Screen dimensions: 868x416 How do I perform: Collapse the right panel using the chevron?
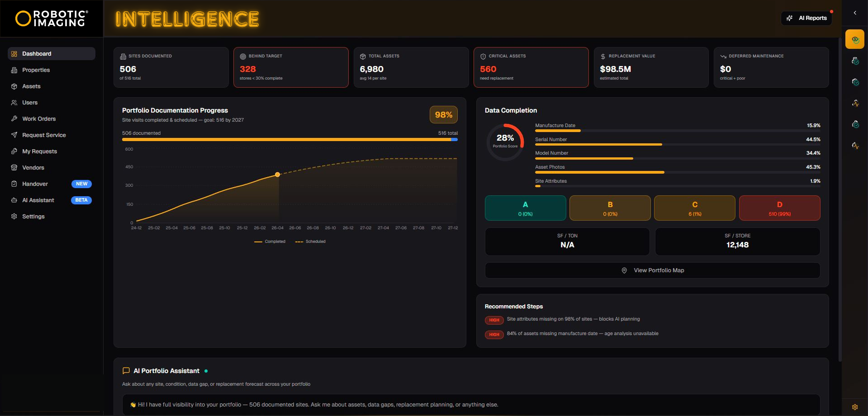click(x=855, y=13)
